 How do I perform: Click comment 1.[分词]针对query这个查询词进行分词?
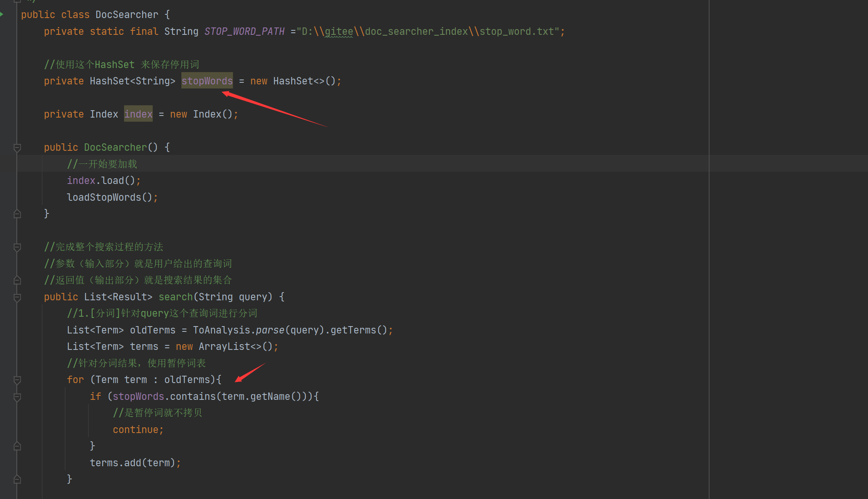point(162,313)
